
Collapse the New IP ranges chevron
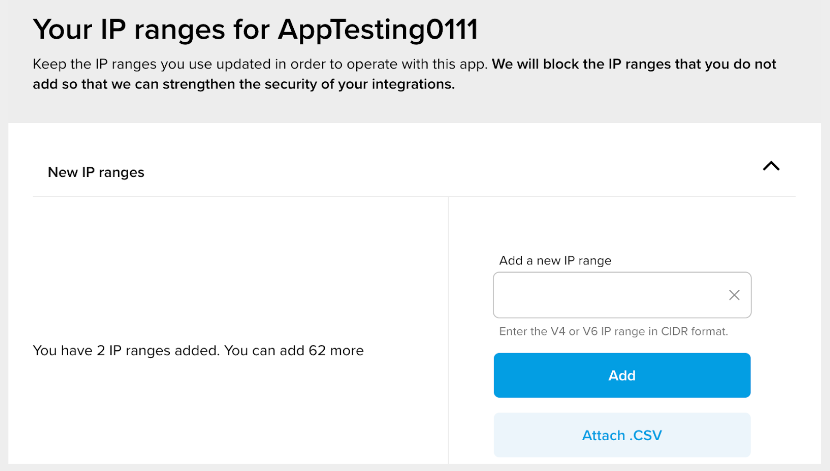(771, 166)
